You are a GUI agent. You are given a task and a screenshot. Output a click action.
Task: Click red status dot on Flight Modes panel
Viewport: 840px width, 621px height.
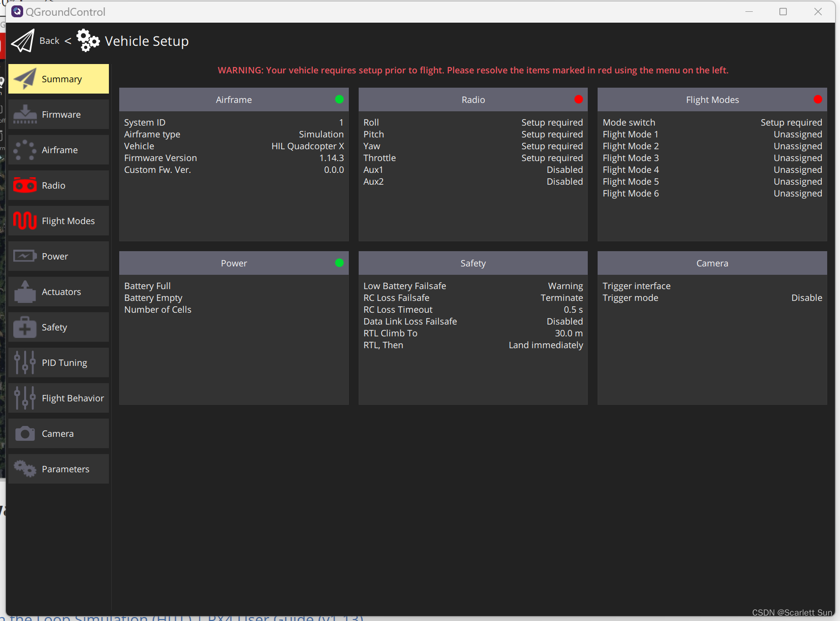[x=818, y=99]
